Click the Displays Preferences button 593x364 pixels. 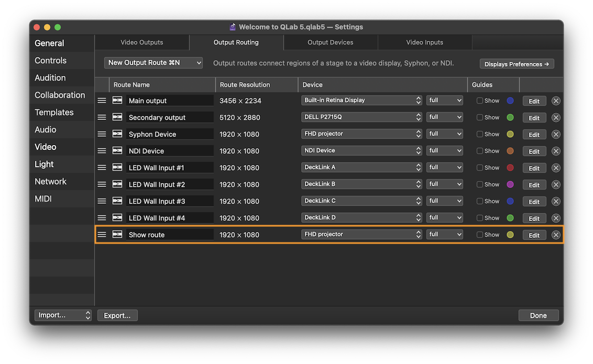tap(517, 64)
